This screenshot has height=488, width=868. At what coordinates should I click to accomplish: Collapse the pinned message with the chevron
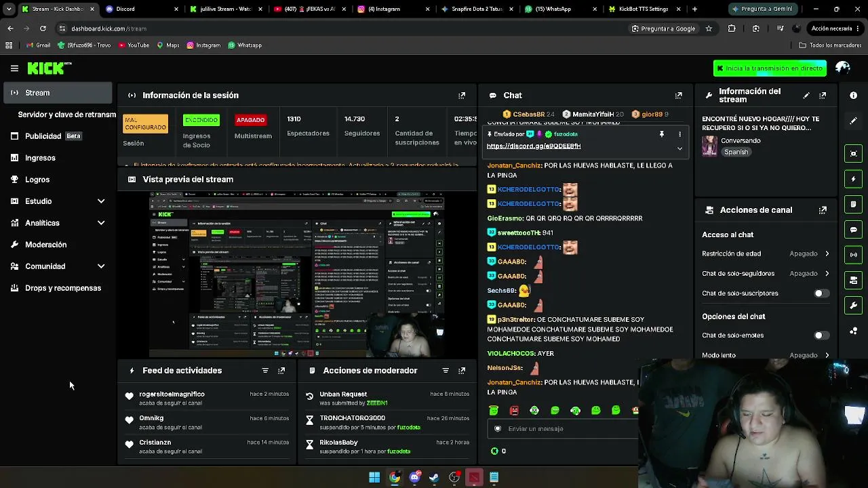click(679, 148)
